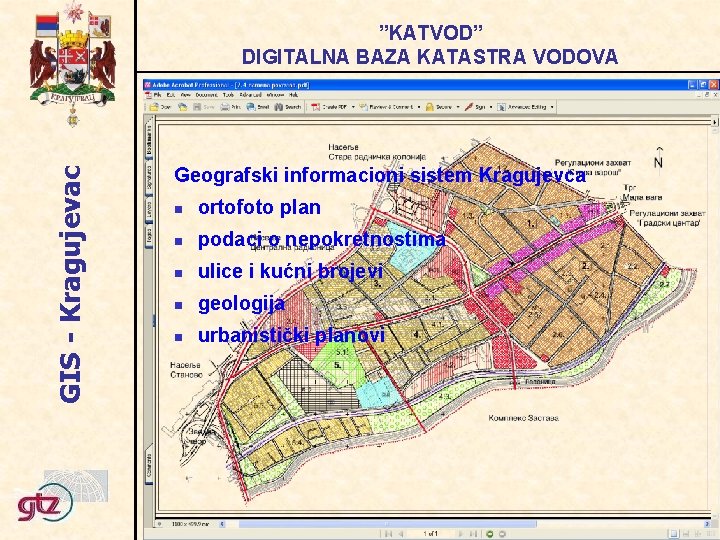Open the Help menu

point(293,95)
